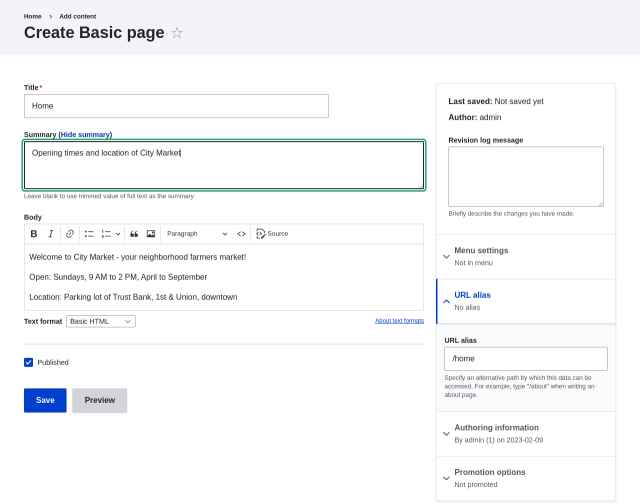Click into the Summary text area
Viewport: 640px width, 504px height.
224,165
